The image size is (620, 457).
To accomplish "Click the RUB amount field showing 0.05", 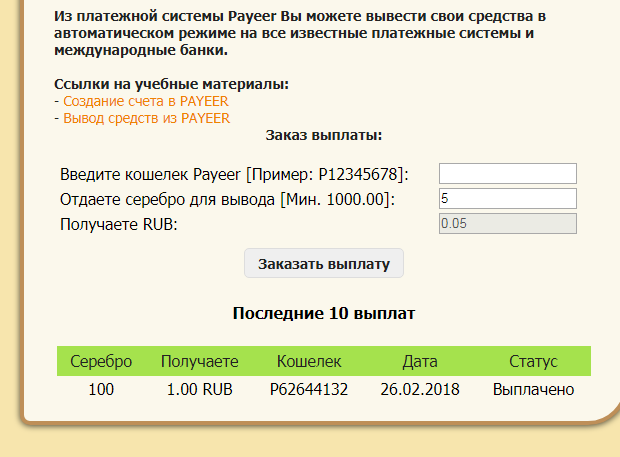I will (508, 223).
